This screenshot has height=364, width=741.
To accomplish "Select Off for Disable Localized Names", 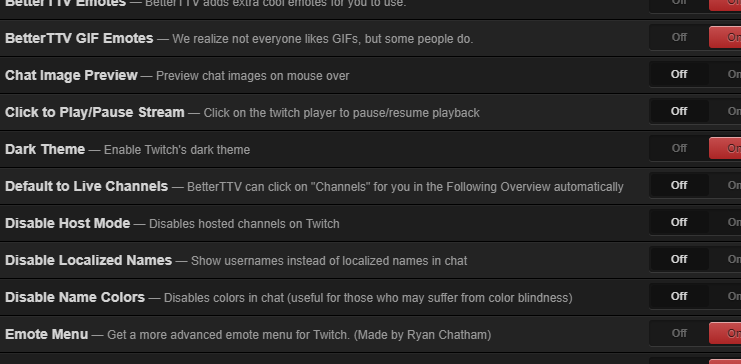I will pos(679,259).
